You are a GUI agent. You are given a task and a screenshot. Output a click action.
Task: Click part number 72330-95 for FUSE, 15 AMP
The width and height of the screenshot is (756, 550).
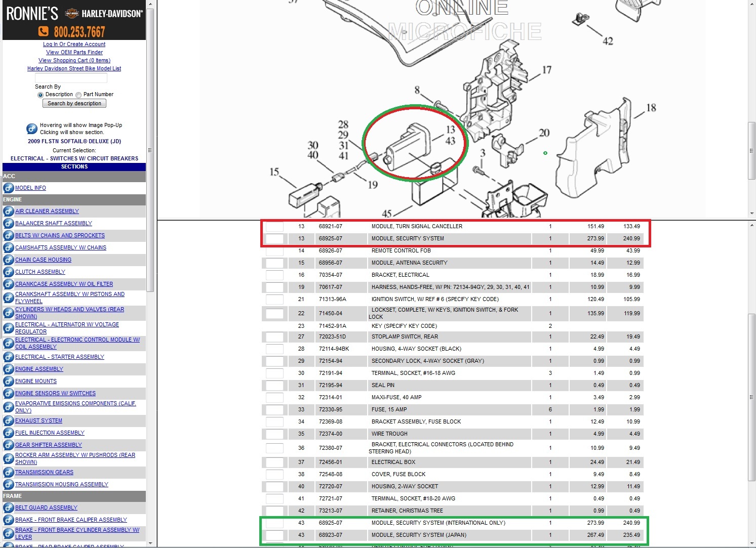[331, 409]
